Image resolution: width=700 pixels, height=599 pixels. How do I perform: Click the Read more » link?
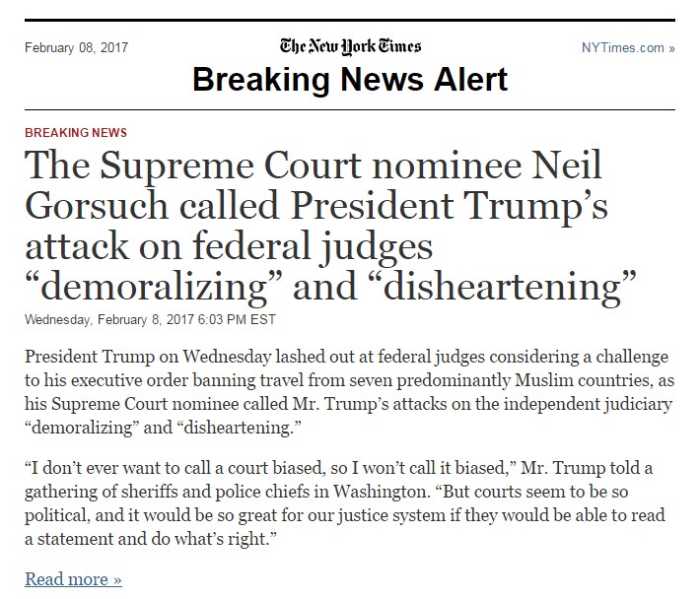(73, 579)
